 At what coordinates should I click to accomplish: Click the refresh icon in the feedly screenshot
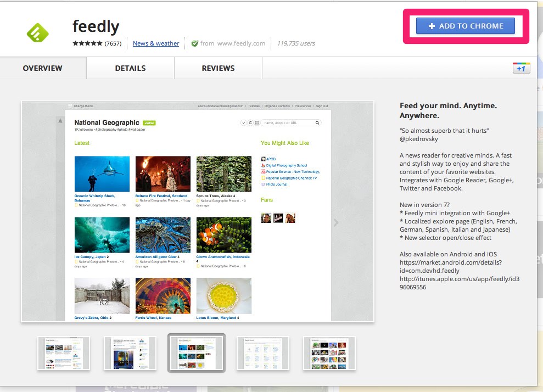250,123
